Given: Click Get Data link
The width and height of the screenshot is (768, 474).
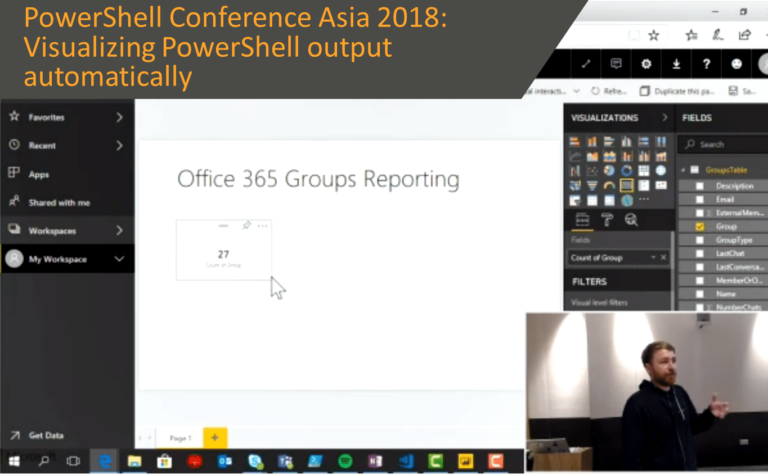Looking at the screenshot, I should click(46, 435).
